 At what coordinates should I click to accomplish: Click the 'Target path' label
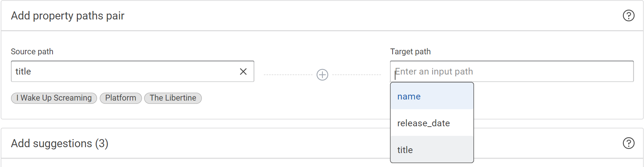[x=410, y=52]
